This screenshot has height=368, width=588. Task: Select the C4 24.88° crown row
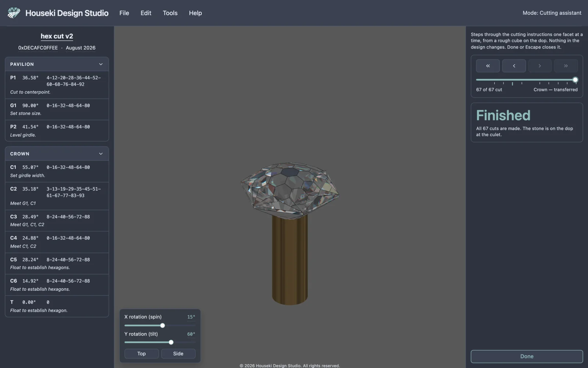pos(57,242)
